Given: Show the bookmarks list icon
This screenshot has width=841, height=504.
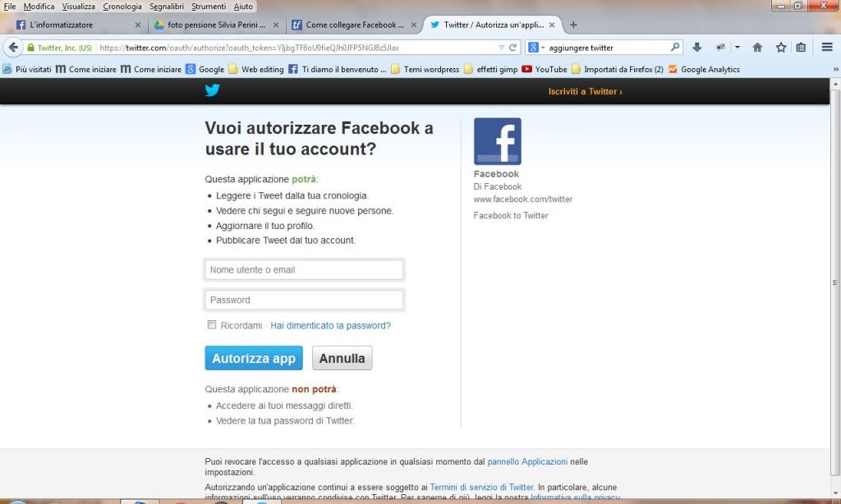Looking at the screenshot, I should [x=801, y=47].
